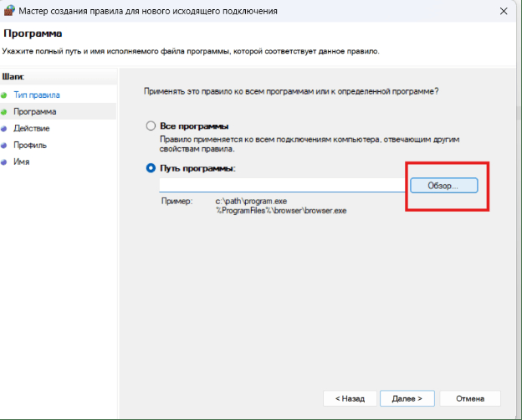Click the green bullet beside Программа step
This screenshot has width=522, height=420.
click(5, 111)
